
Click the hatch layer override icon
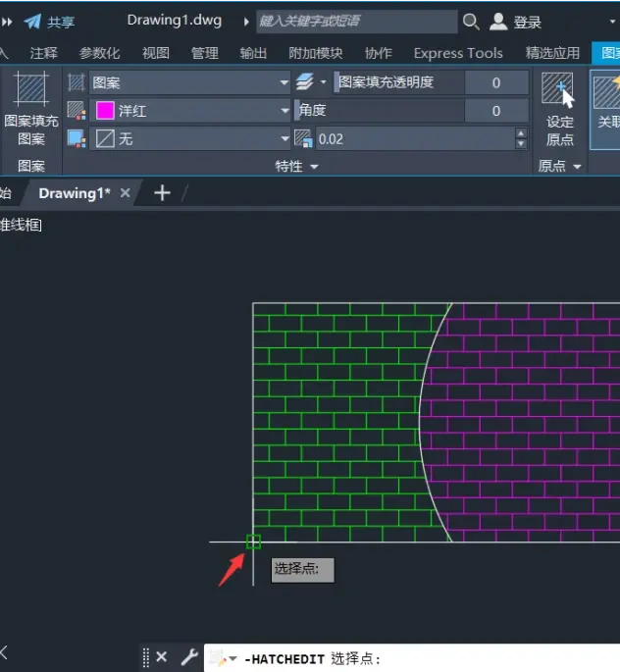pos(305,81)
